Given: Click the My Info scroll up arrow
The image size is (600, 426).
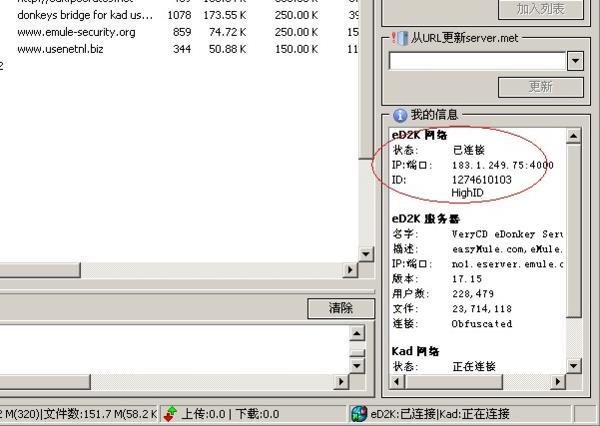Looking at the screenshot, I should [574, 135].
